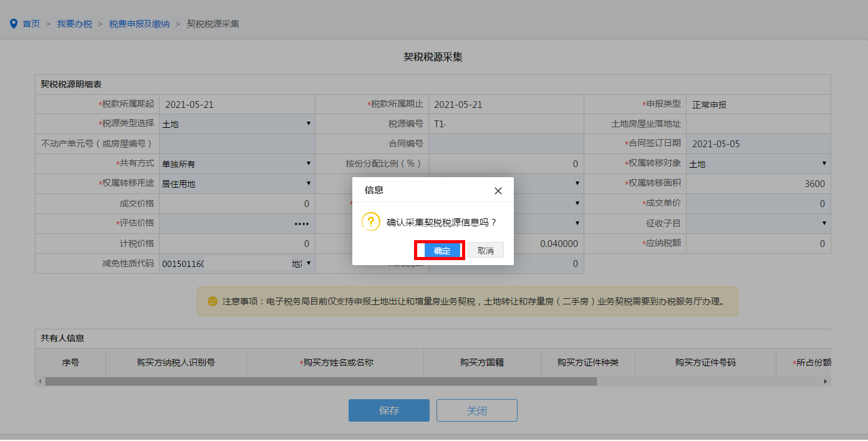
Task: Click the right arrow of the horizontal scrollbar
Action: tap(826, 381)
